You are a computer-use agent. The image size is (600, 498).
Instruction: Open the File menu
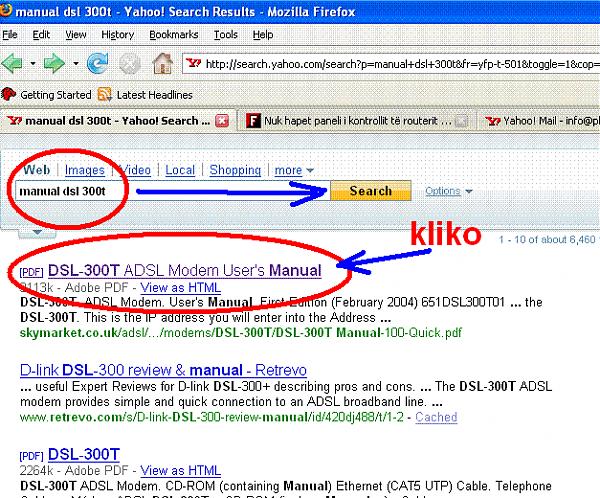point(10,35)
